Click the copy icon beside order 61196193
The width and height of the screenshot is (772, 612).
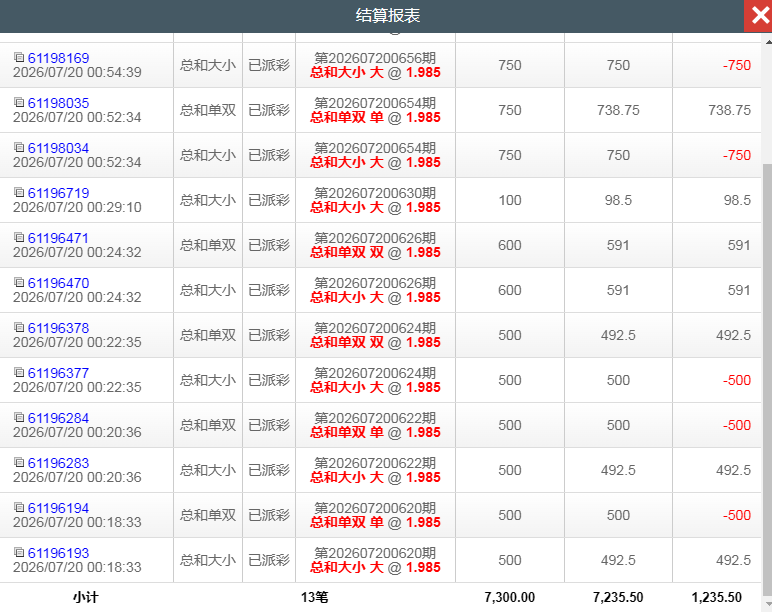19,552
